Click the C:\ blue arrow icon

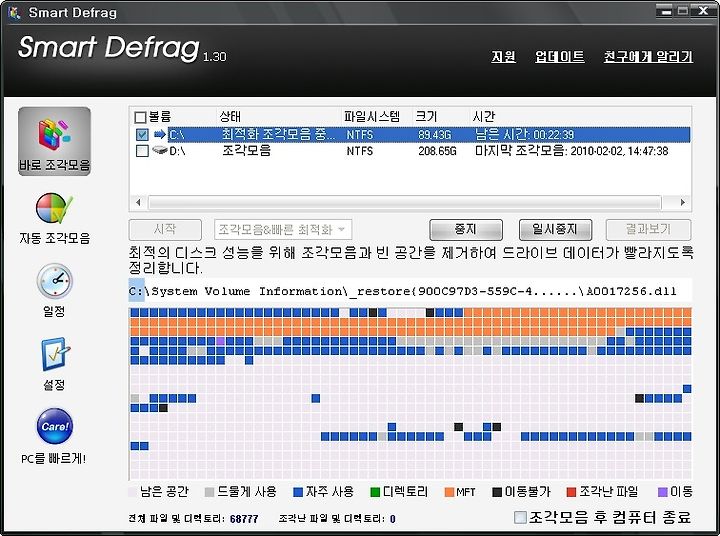pos(159,135)
